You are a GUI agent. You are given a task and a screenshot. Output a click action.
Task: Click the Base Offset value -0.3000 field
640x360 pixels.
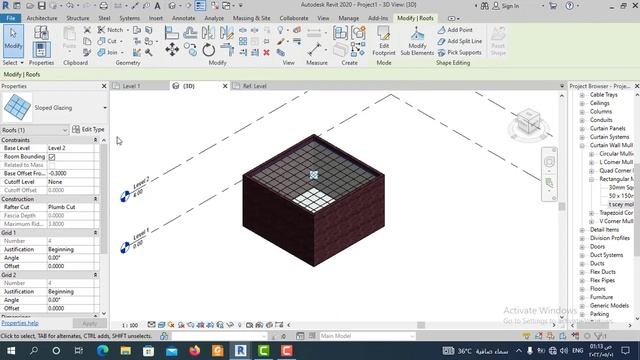(x=71, y=173)
